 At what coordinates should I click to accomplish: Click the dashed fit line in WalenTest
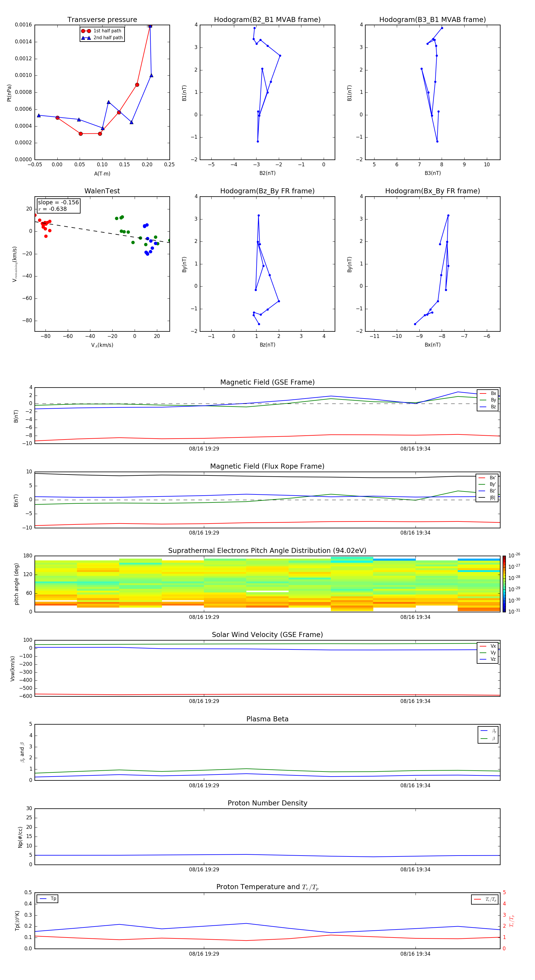102,232
